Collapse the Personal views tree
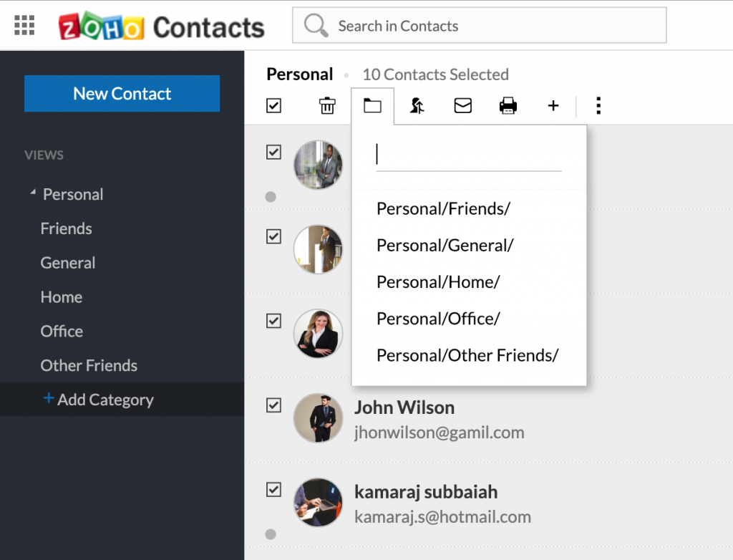This screenshot has width=733, height=560. click(x=33, y=193)
